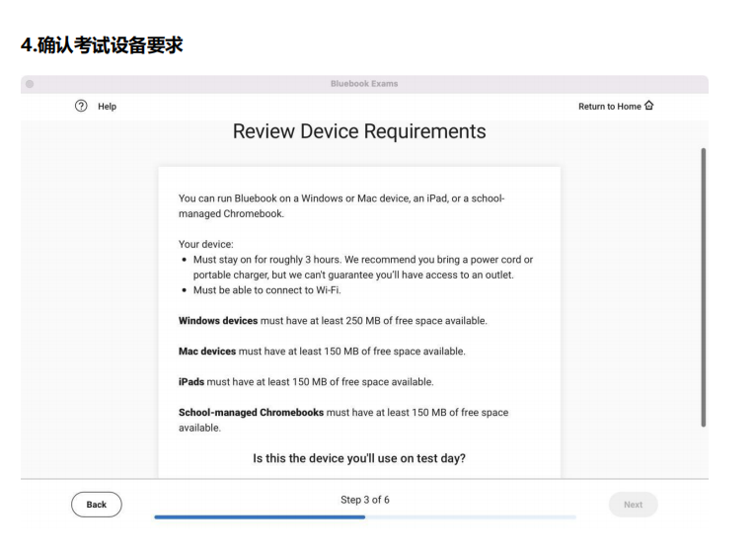The image size is (756, 553).
Task: Click the Chinese heading 4.确认考试设备要求
Action: (102, 44)
